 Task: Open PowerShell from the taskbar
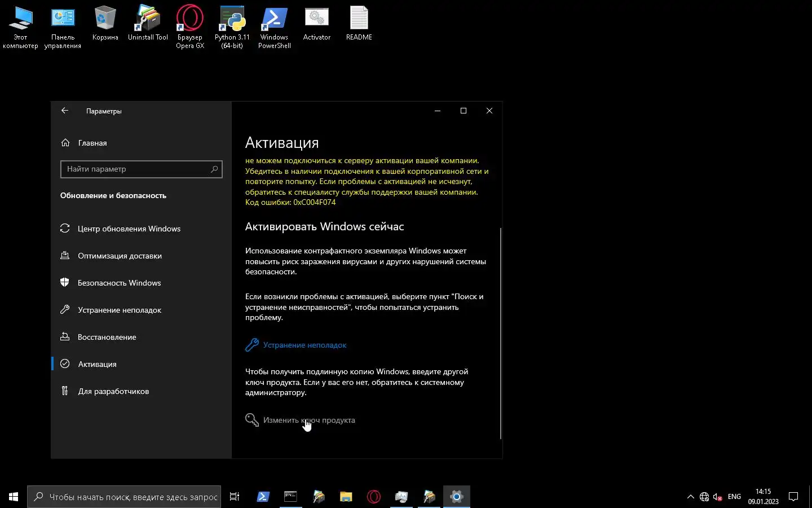(x=263, y=497)
